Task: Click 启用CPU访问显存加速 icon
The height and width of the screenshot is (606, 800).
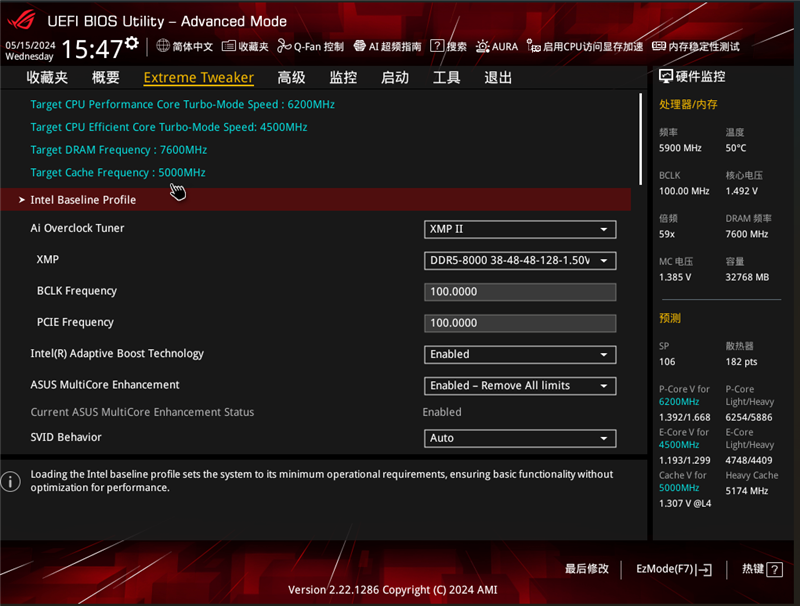Action: (x=534, y=46)
